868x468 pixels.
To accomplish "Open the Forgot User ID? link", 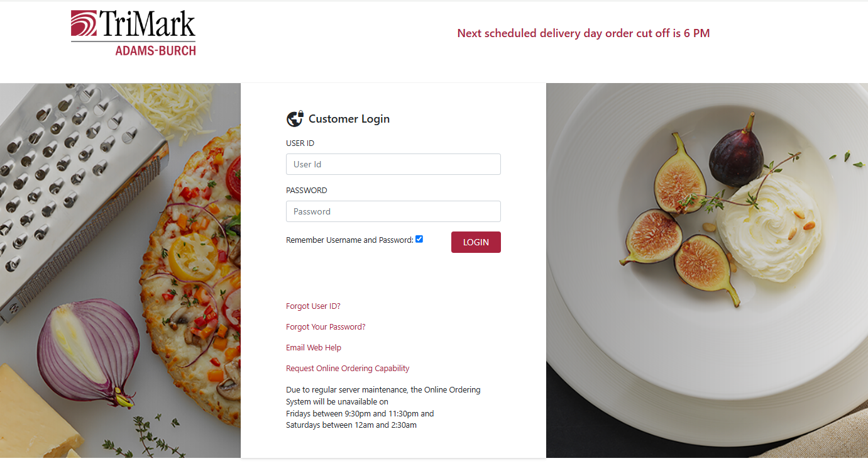I will 313,306.
